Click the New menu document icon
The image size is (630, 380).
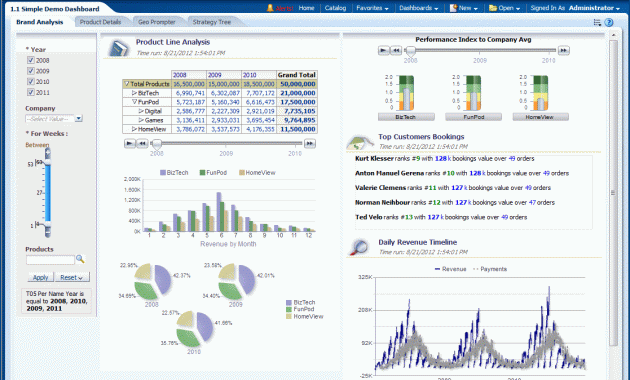point(453,8)
